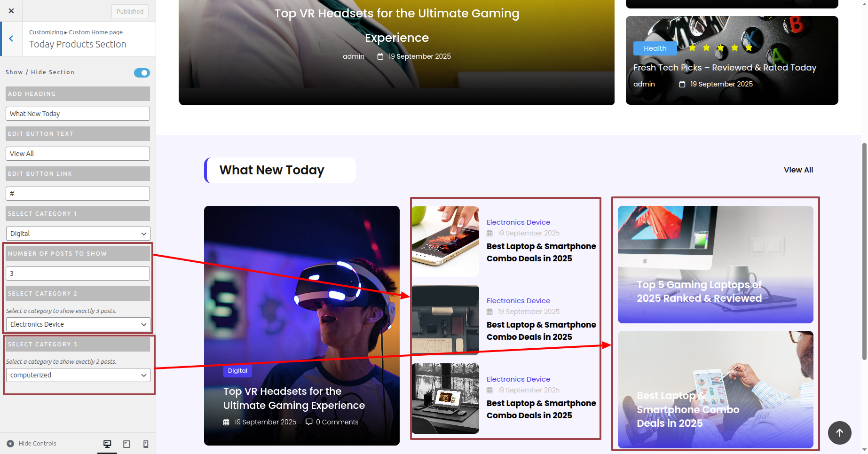Click calendar icon on VR Headsets card
Screen dimensions: 868x454
click(226, 422)
